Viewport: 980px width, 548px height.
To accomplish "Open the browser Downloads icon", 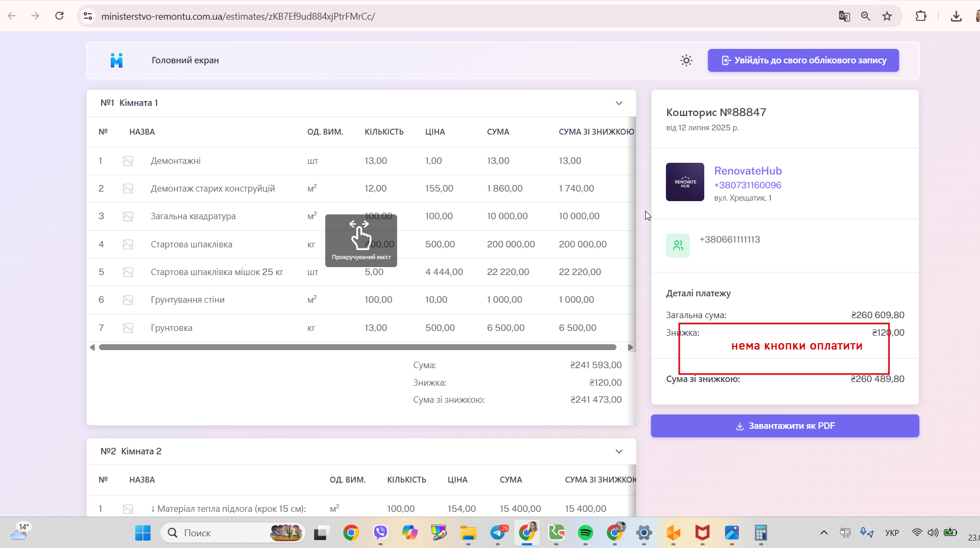I will pyautogui.click(x=956, y=16).
